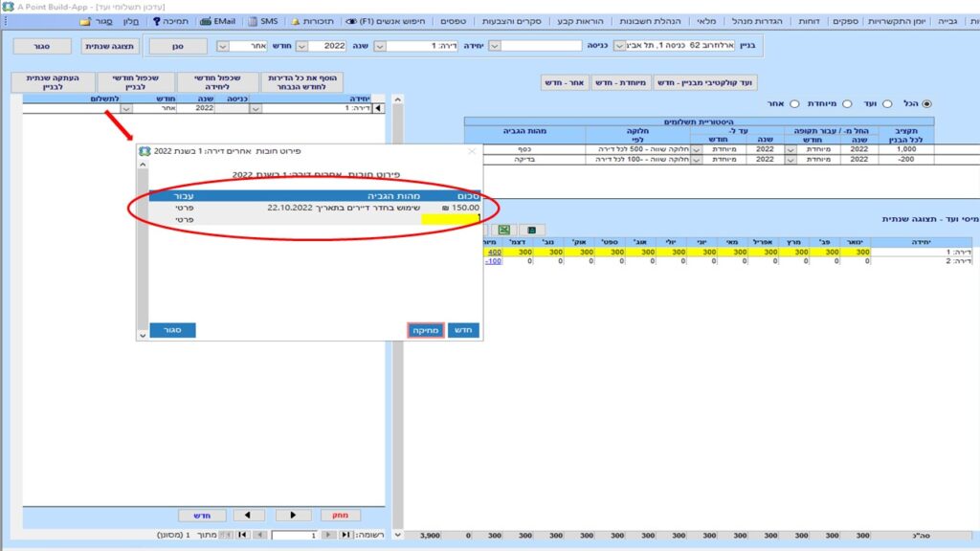Image resolution: width=980 pixels, height=551 pixels.
Task: Click the green Excel export icon
Action: tap(503, 230)
